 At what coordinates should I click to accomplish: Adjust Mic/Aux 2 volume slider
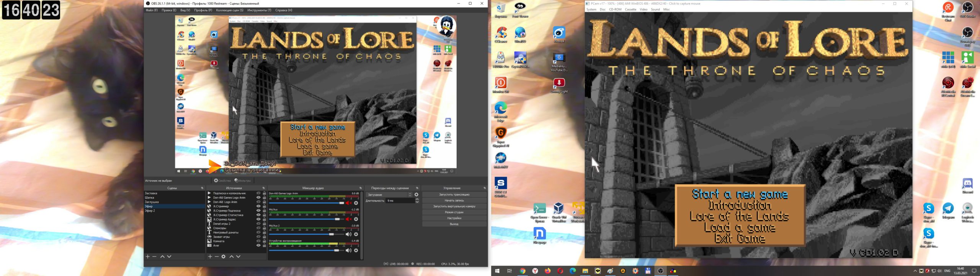(332, 234)
